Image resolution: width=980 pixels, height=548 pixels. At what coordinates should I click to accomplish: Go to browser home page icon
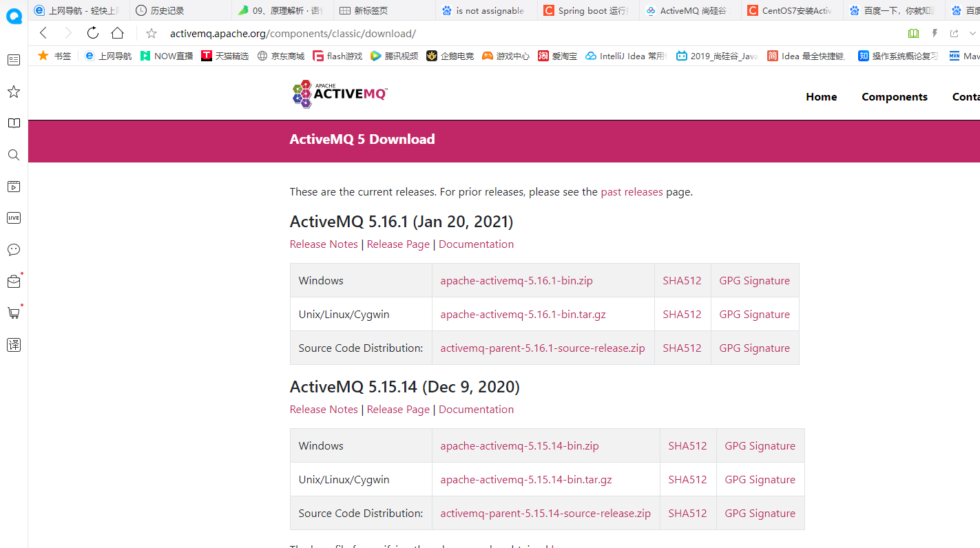118,33
